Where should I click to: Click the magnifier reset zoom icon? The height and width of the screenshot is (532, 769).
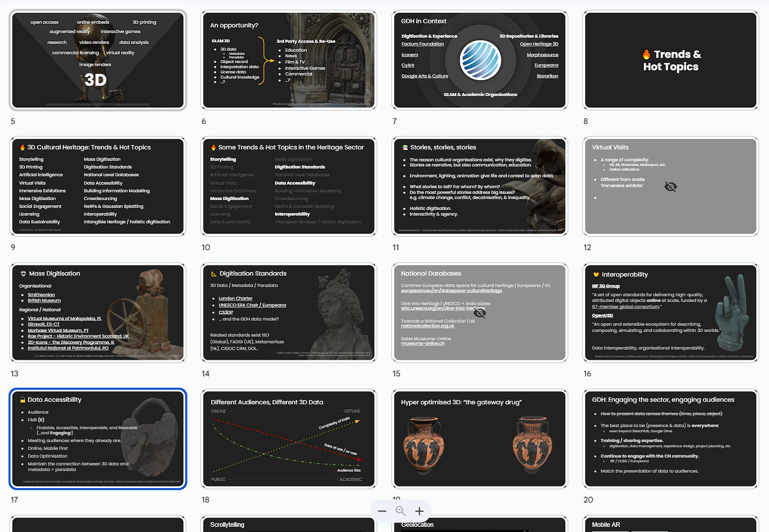pyautogui.click(x=401, y=511)
